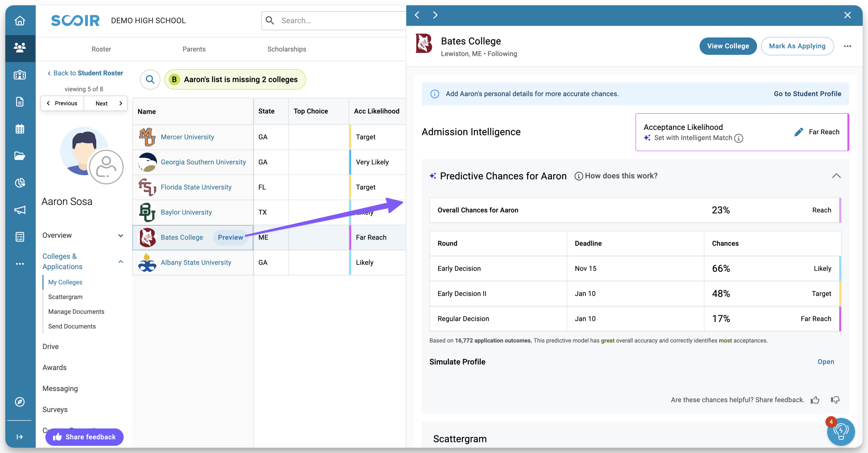Open the folder icon in sidebar
The width and height of the screenshot is (868, 453).
[20, 156]
